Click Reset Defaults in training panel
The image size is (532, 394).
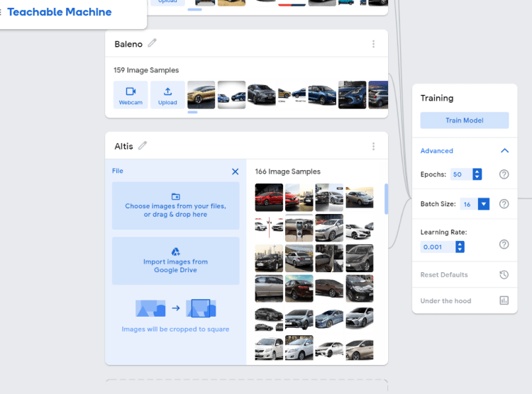445,274
